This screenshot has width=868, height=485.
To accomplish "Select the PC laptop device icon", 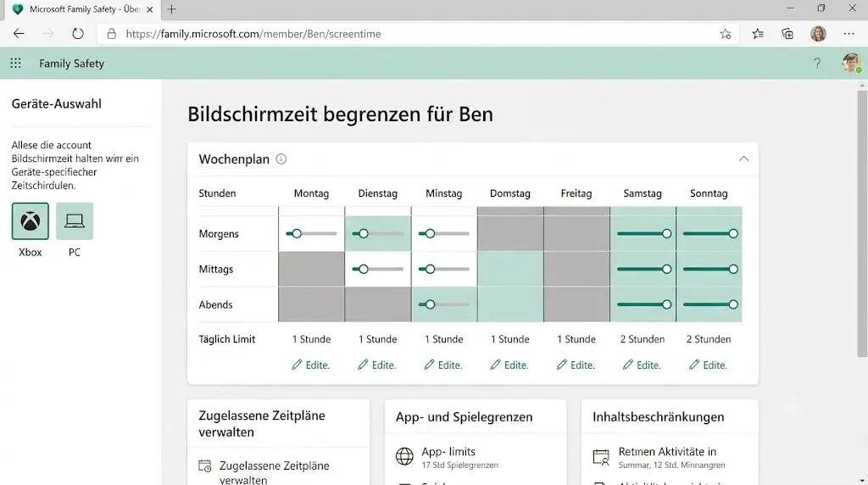I will [x=75, y=221].
